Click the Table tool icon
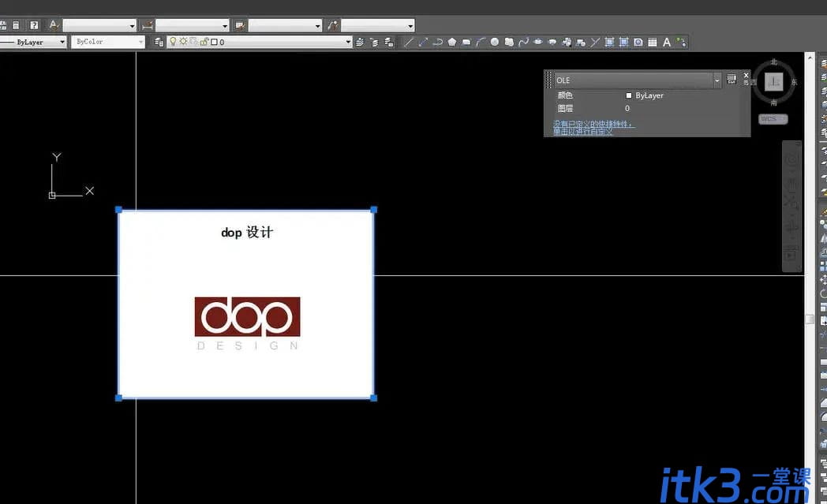 (653, 42)
